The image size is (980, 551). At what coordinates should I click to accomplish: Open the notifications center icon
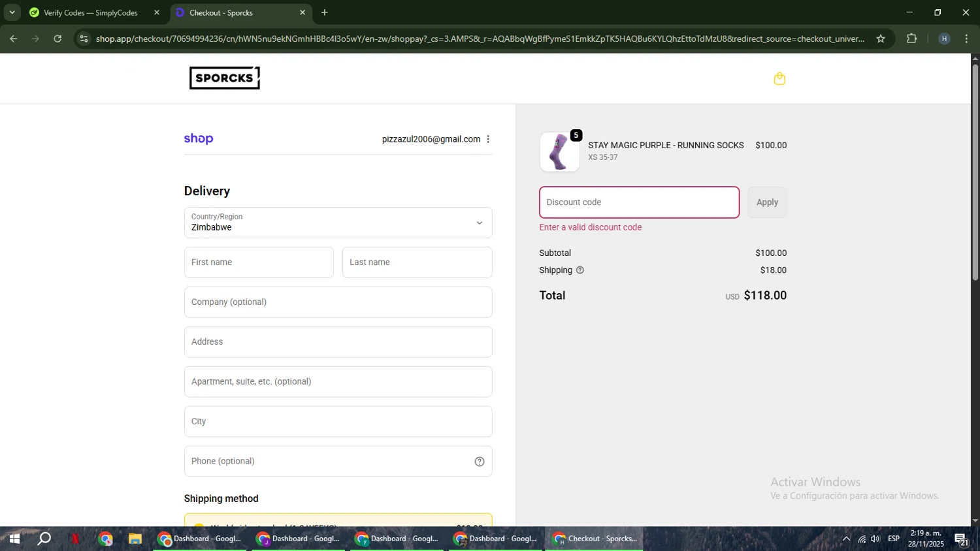962,539
